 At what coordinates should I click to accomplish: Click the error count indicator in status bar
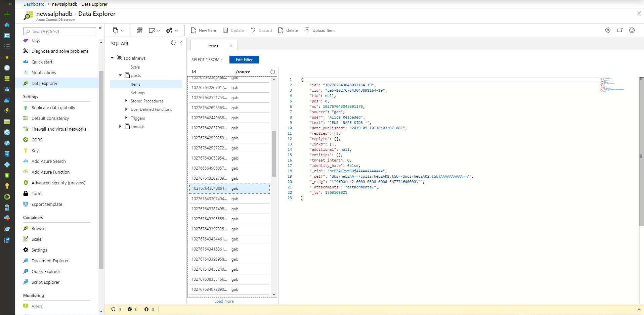132,309
